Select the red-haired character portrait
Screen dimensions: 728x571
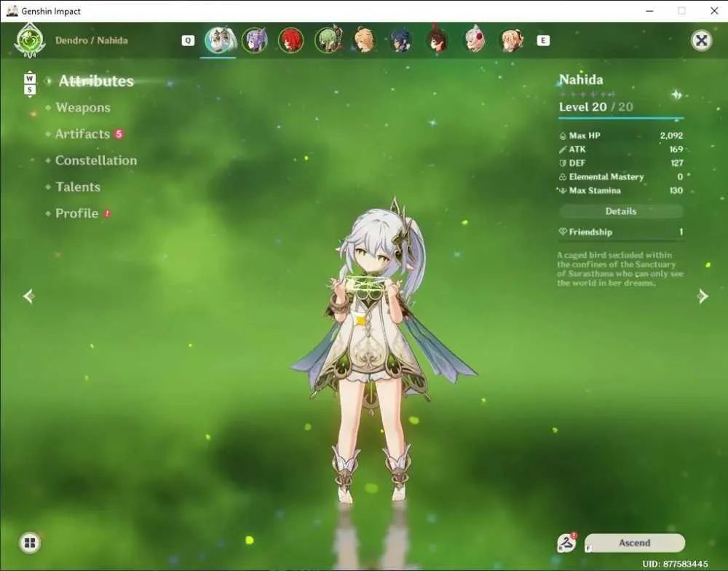[x=291, y=40]
